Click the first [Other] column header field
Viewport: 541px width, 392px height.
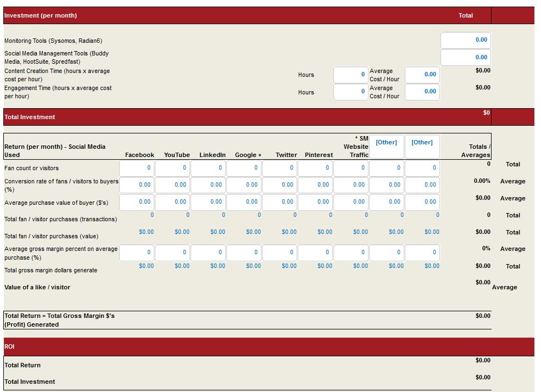click(x=387, y=146)
